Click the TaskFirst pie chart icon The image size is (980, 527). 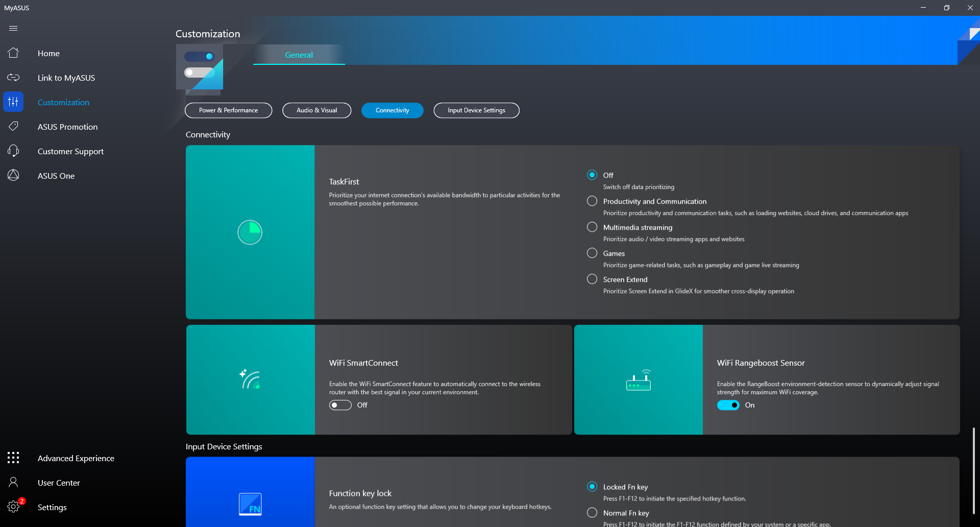pos(250,232)
